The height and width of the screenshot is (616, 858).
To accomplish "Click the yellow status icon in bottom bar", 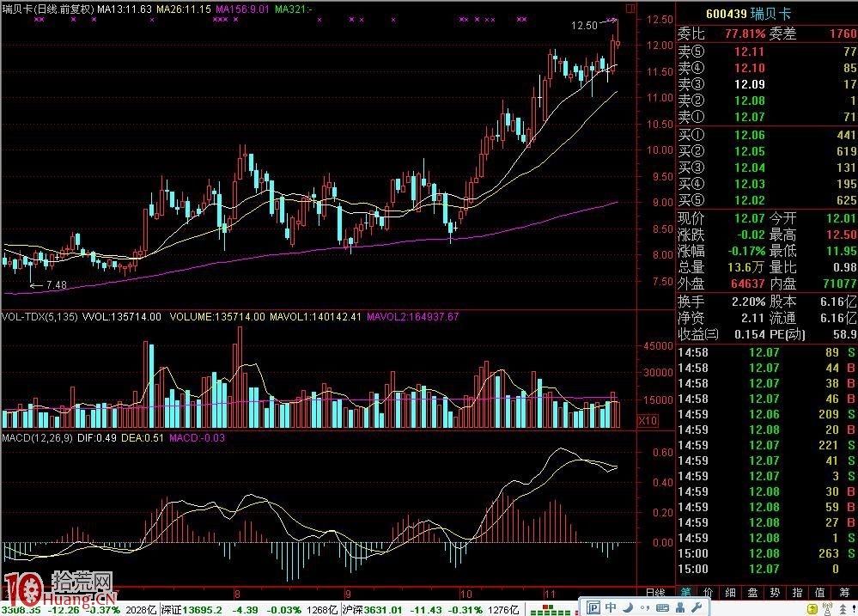I will coord(812,608).
